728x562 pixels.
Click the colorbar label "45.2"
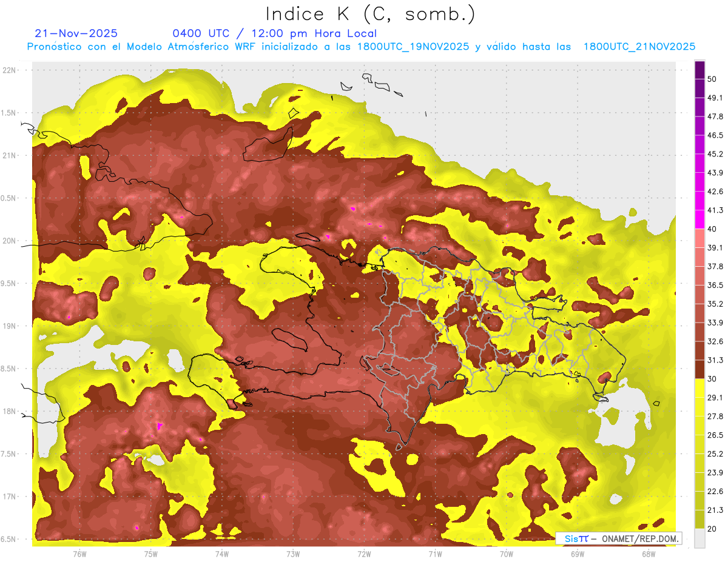(715, 154)
